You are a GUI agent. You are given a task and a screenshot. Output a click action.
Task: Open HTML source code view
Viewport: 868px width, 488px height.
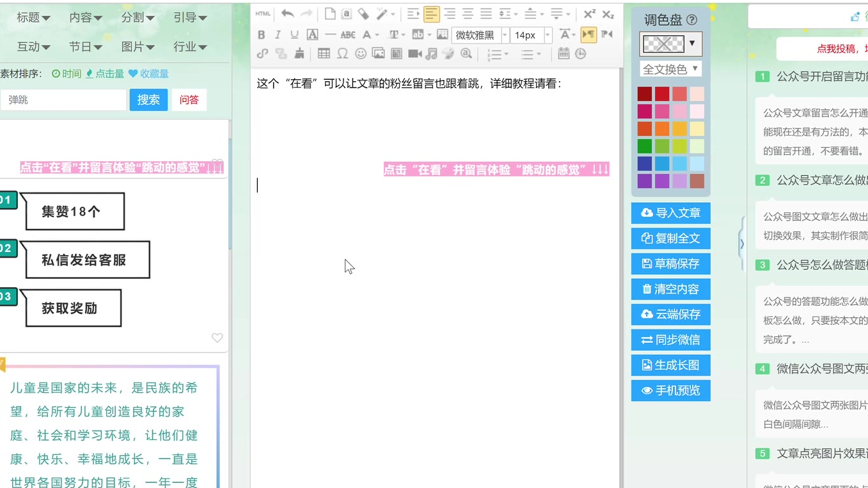tap(262, 14)
